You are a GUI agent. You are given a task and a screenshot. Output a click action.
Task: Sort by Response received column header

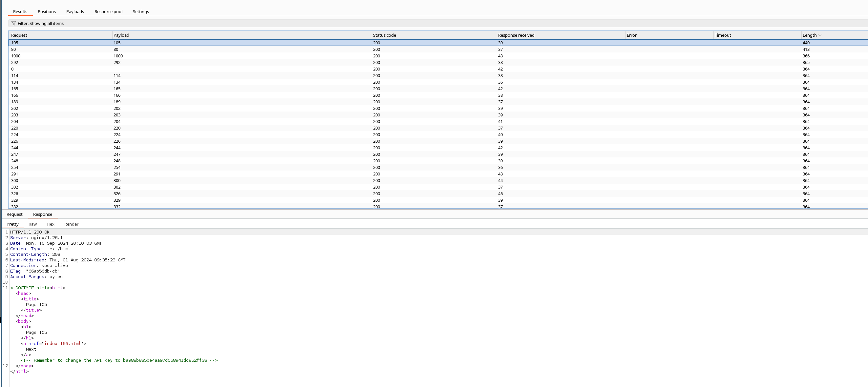click(x=561, y=35)
